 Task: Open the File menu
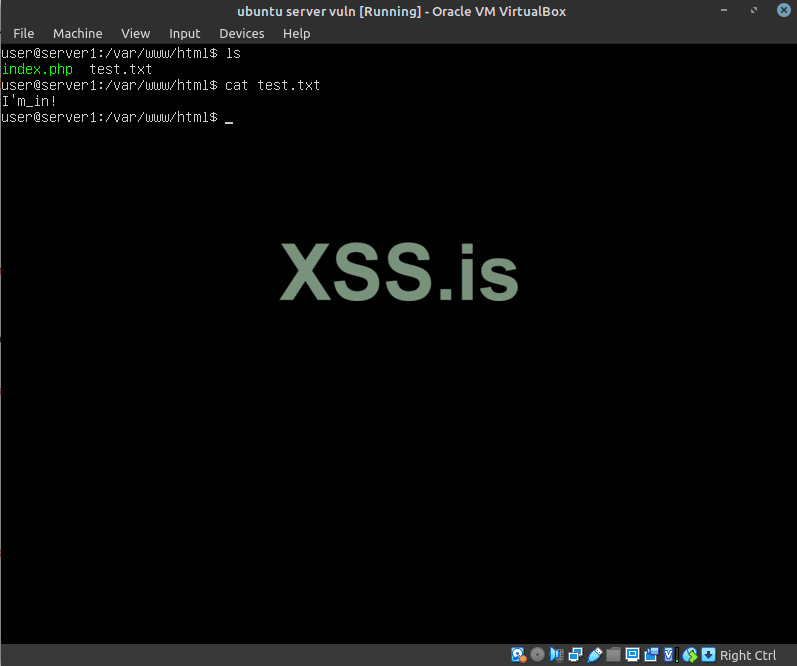(23, 34)
